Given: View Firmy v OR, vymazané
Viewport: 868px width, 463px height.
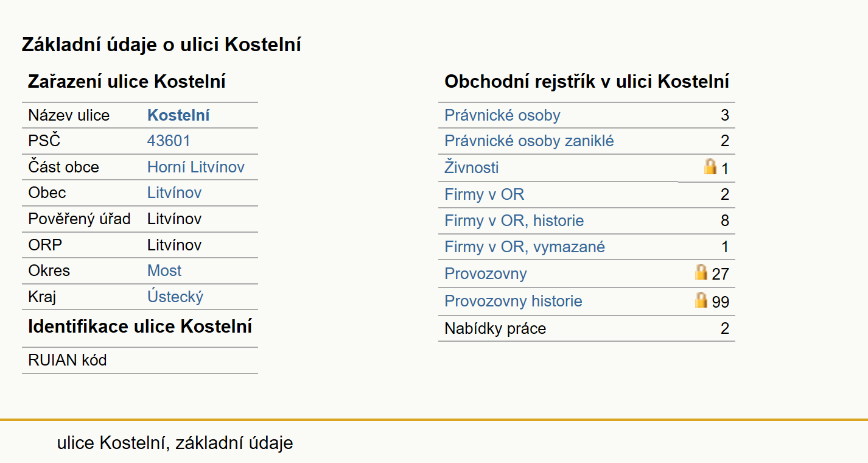Looking at the screenshot, I should click(525, 247).
